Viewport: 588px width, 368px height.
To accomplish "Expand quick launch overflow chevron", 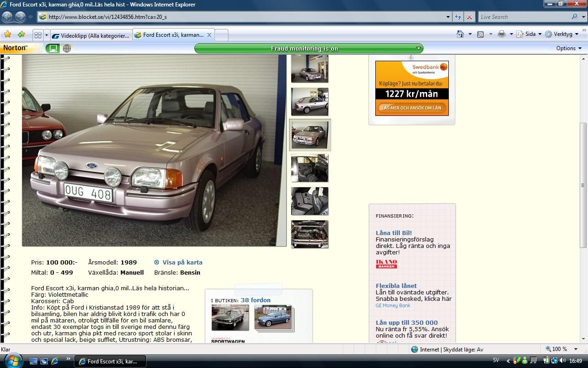I will (x=68, y=359).
